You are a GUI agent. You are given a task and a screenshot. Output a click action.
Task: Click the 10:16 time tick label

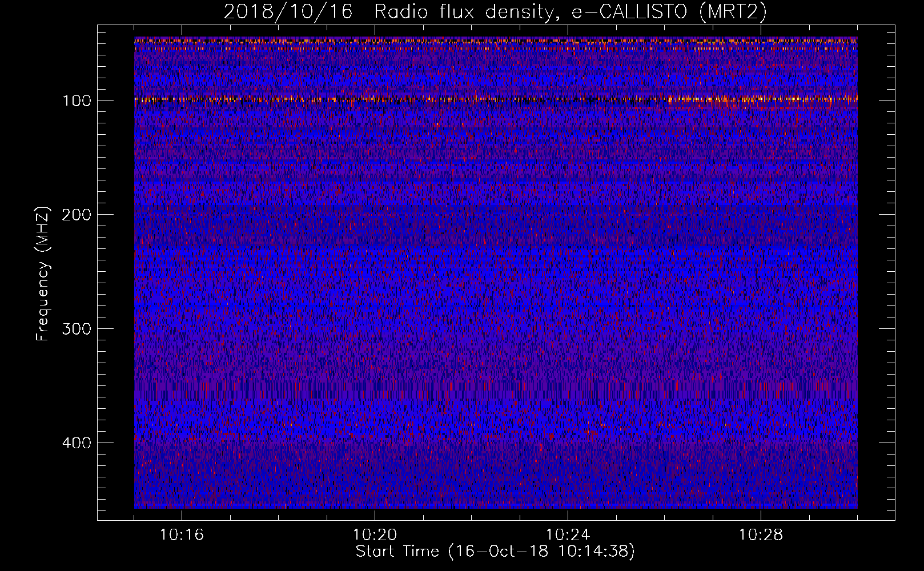[x=182, y=535]
